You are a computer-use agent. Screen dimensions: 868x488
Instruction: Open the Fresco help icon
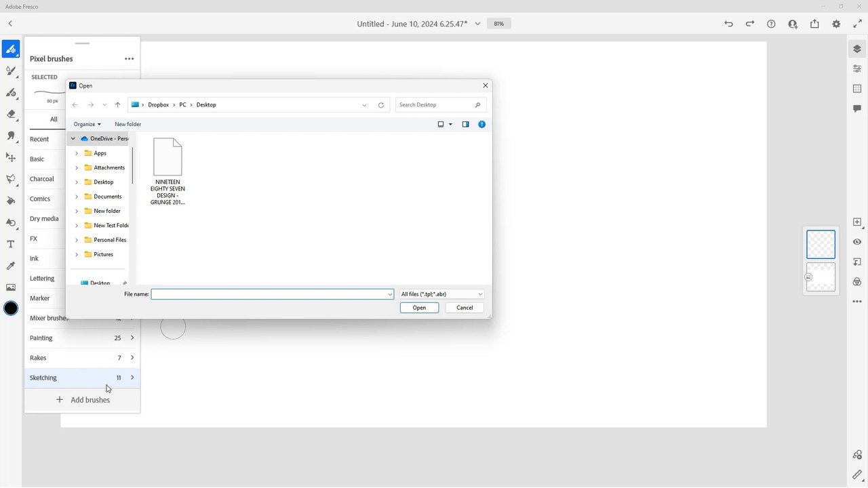[771, 24]
